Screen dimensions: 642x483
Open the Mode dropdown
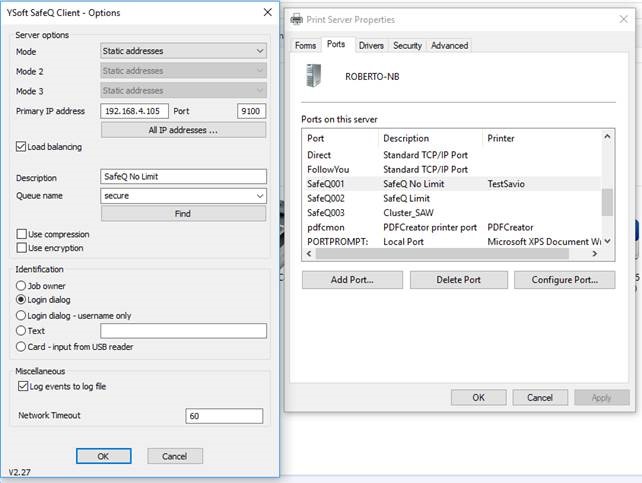183,51
